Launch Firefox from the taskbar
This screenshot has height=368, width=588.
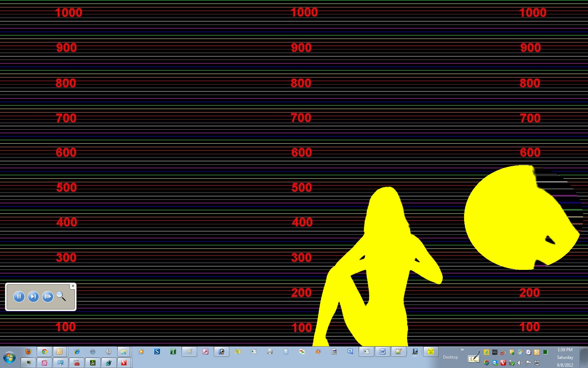click(28, 352)
